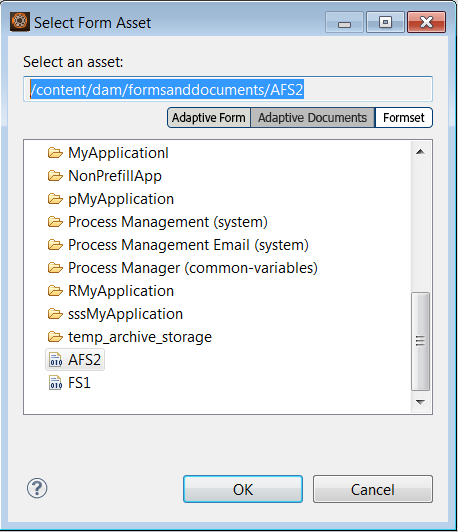The width and height of the screenshot is (458, 532).
Task: Expand the Process Management (system) folder
Action: 168,222
